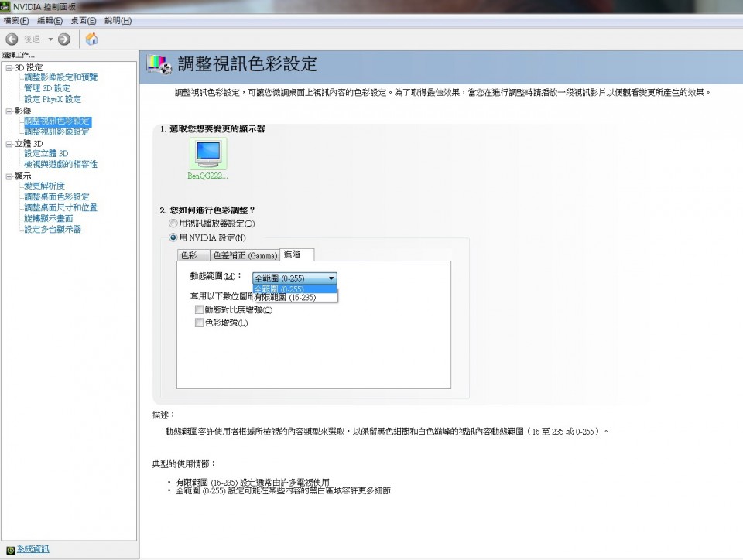Select 調整視訊色彩設定 tree item
Screen dimensions: 743x560
tap(56, 121)
